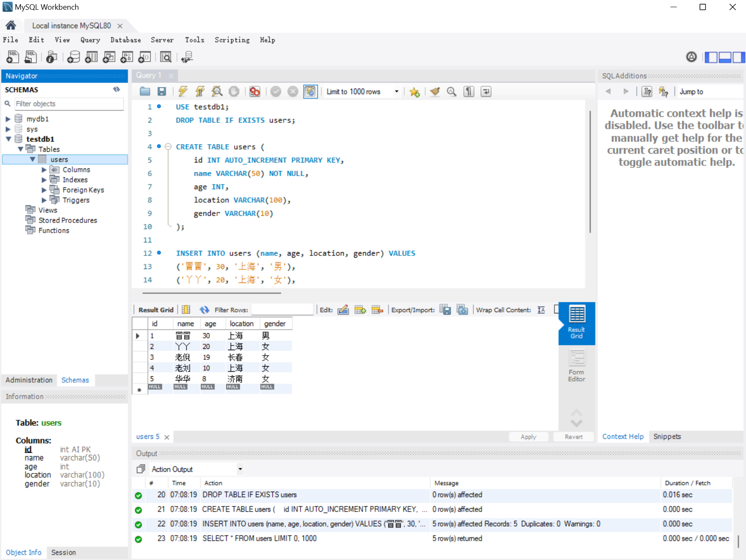This screenshot has height=560, width=746.
Task: Rollback the transaction icon
Action: click(x=293, y=91)
